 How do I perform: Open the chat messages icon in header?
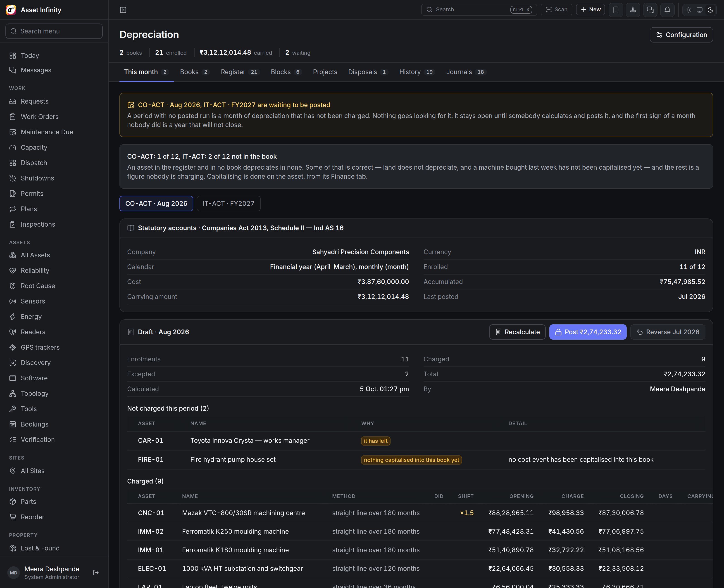tap(650, 10)
